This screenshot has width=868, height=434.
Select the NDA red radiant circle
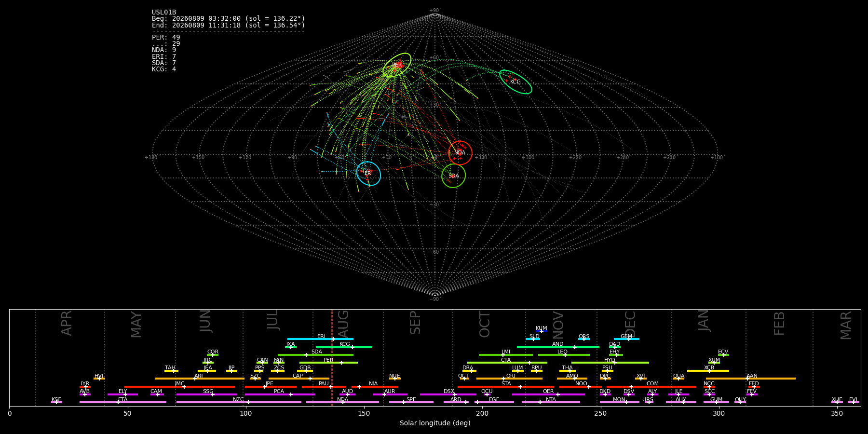pos(460,153)
